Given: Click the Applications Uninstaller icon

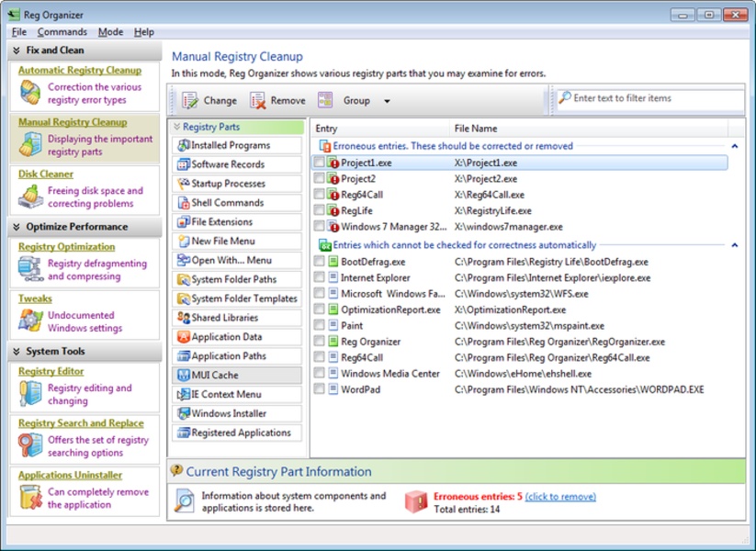Looking at the screenshot, I should click(30, 497).
